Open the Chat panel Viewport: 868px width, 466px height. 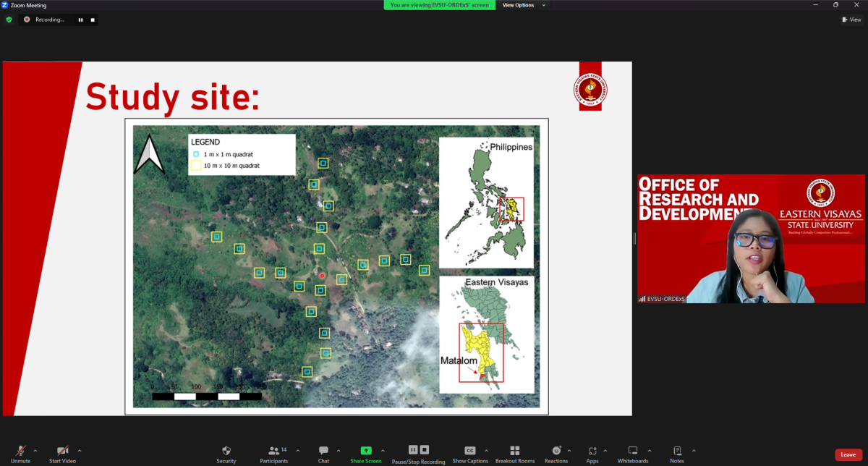323,451
